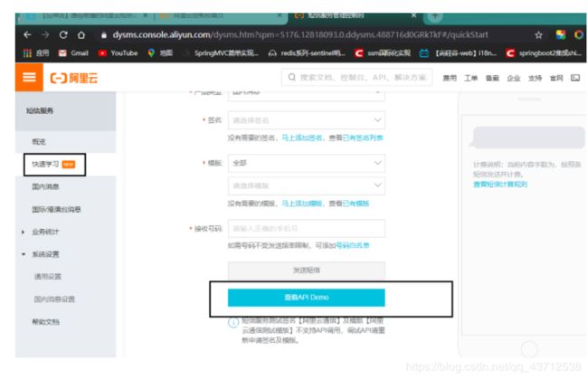
Task: Open the bilibili i18n bookmark
Action: pos(458,53)
